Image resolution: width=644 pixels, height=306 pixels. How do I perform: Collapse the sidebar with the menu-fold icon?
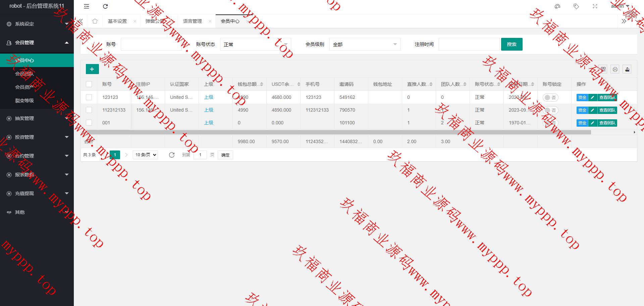(87, 6)
